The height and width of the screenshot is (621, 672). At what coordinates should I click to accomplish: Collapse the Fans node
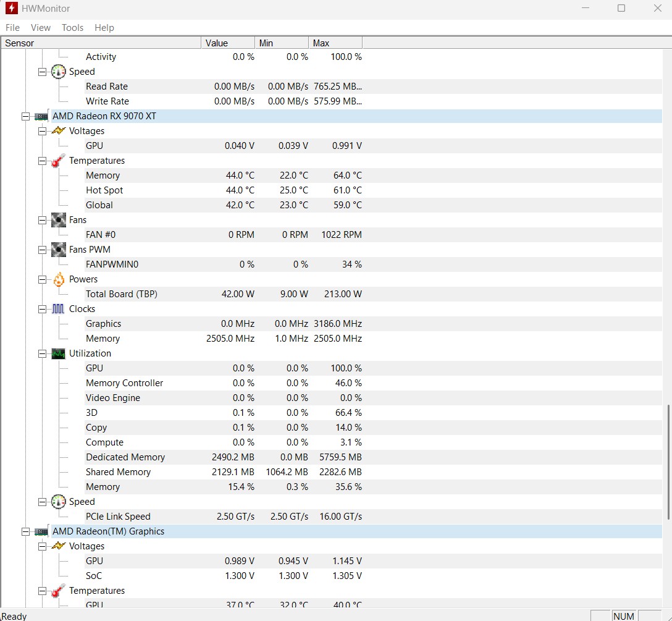pyautogui.click(x=42, y=221)
